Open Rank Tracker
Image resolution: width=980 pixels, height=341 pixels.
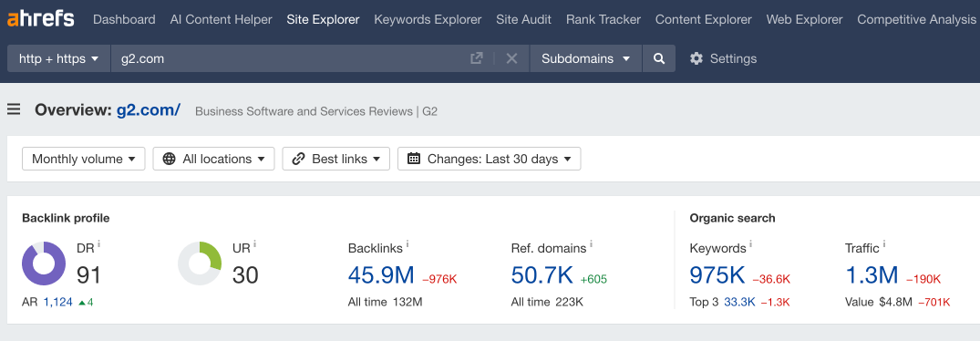603,19
